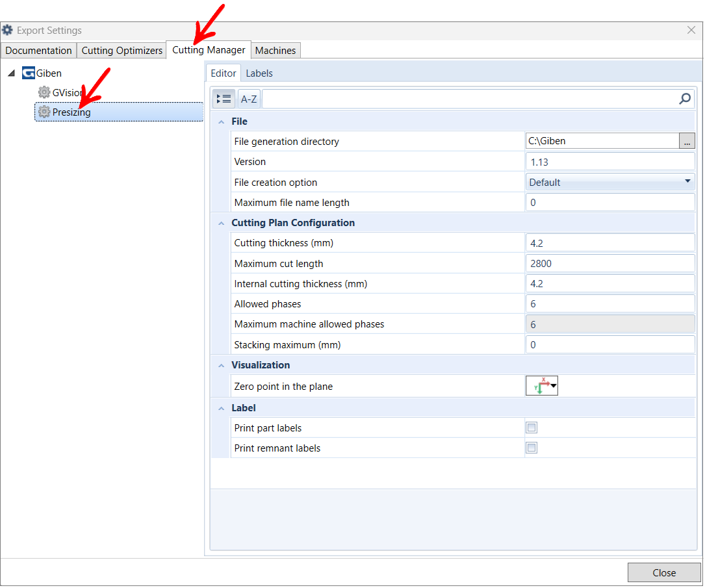Click the Version property label

[250, 162]
